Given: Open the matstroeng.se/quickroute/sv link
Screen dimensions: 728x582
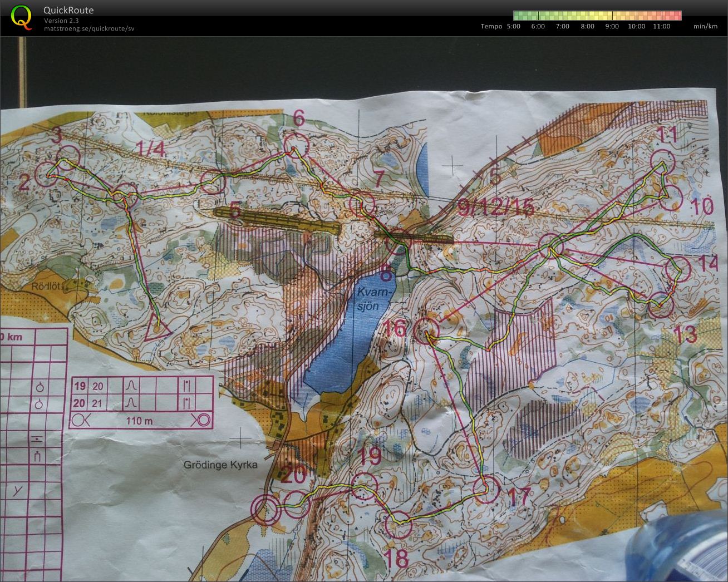Looking at the screenshot, I should click(x=89, y=28).
